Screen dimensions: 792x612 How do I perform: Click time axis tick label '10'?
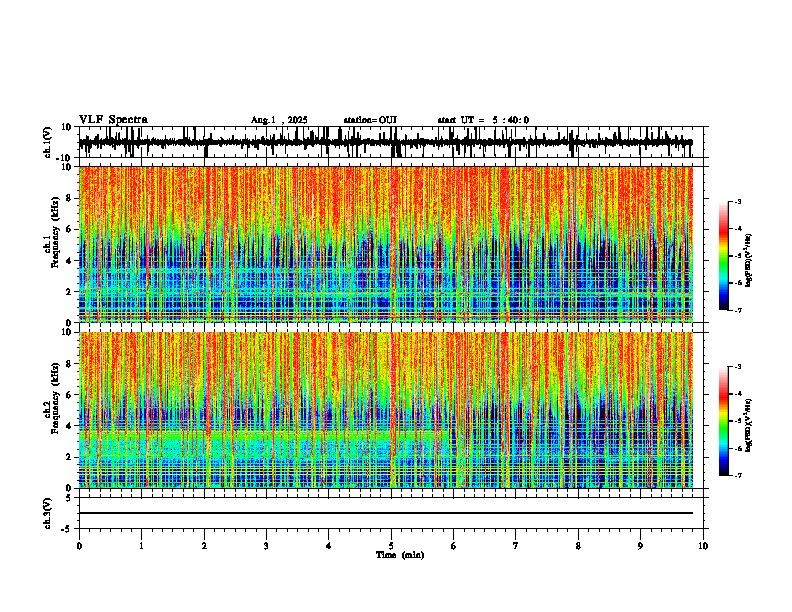(703, 546)
